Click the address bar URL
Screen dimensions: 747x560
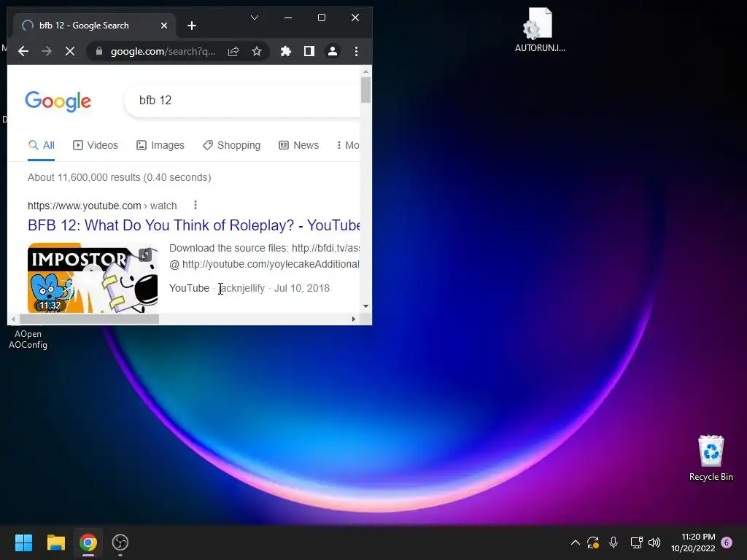pos(163,51)
